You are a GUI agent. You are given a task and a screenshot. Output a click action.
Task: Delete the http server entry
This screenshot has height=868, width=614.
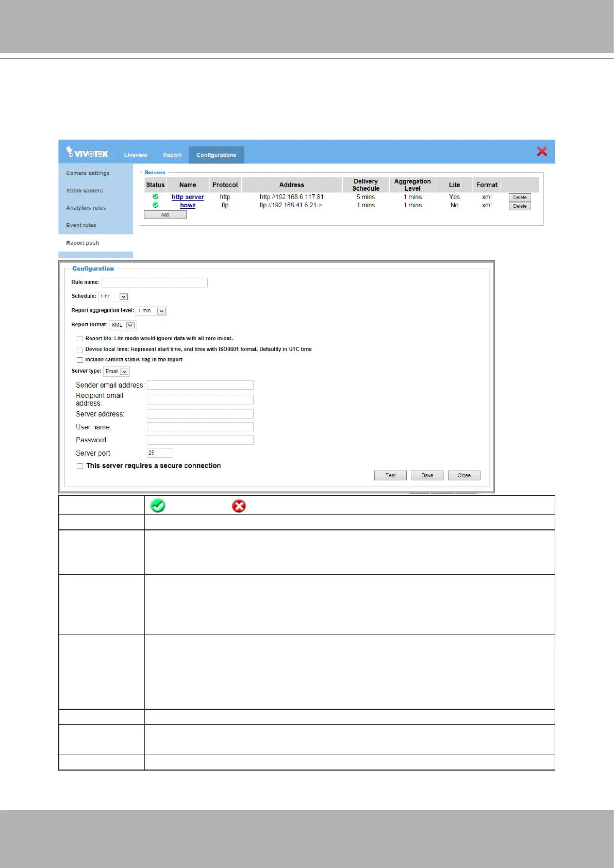(520, 197)
